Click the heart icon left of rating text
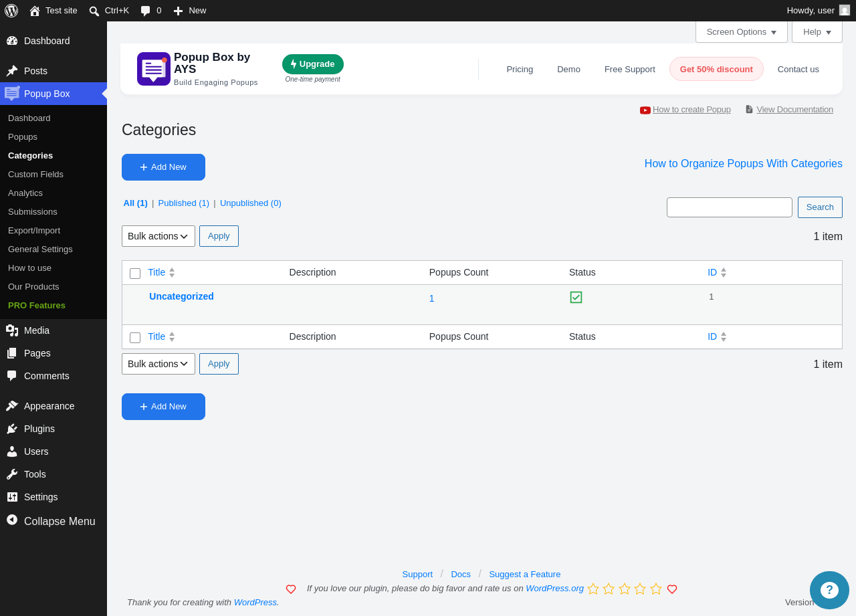The width and height of the screenshot is (856, 616). 291,589
